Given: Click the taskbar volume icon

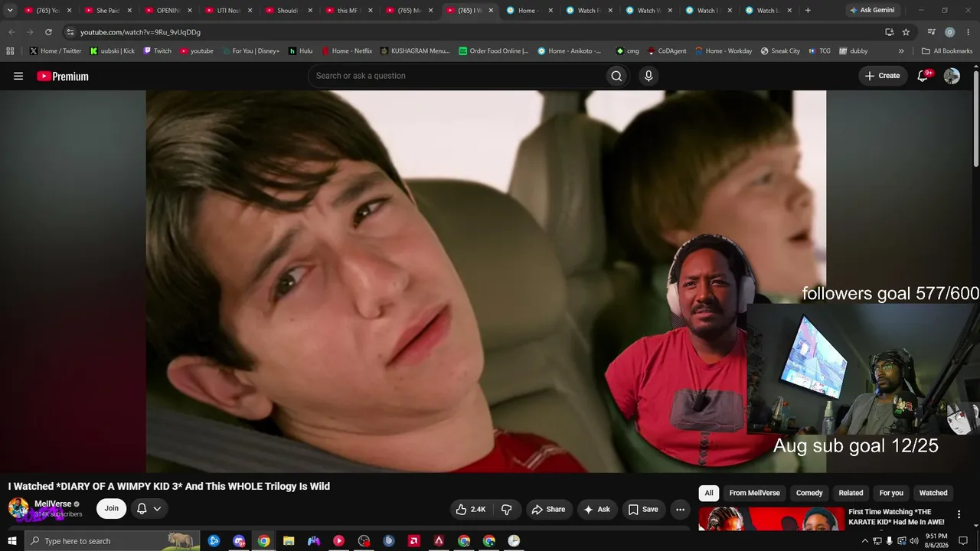Looking at the screenshot, I should point(913,541).
